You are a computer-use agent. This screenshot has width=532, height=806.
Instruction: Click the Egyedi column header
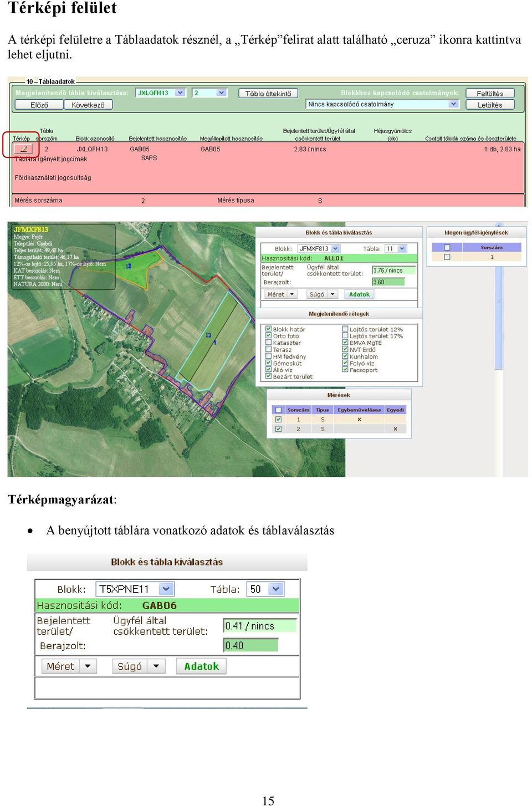click(x=395, y=410)
